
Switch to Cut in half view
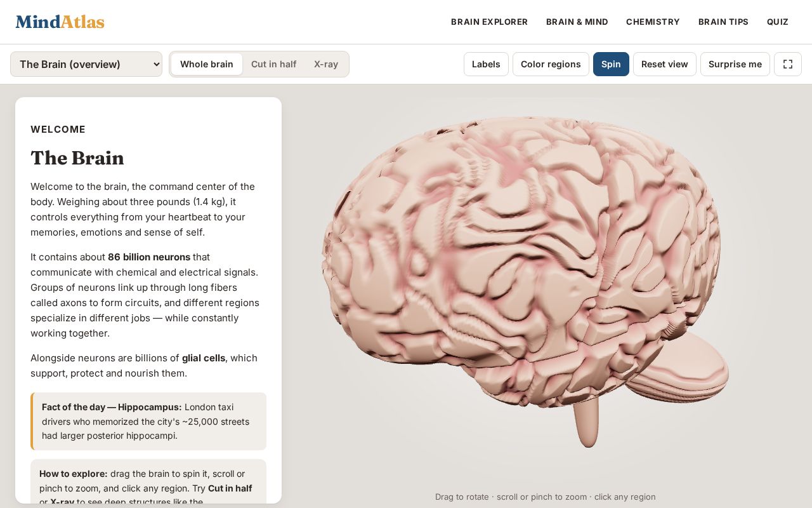point(273,64)
